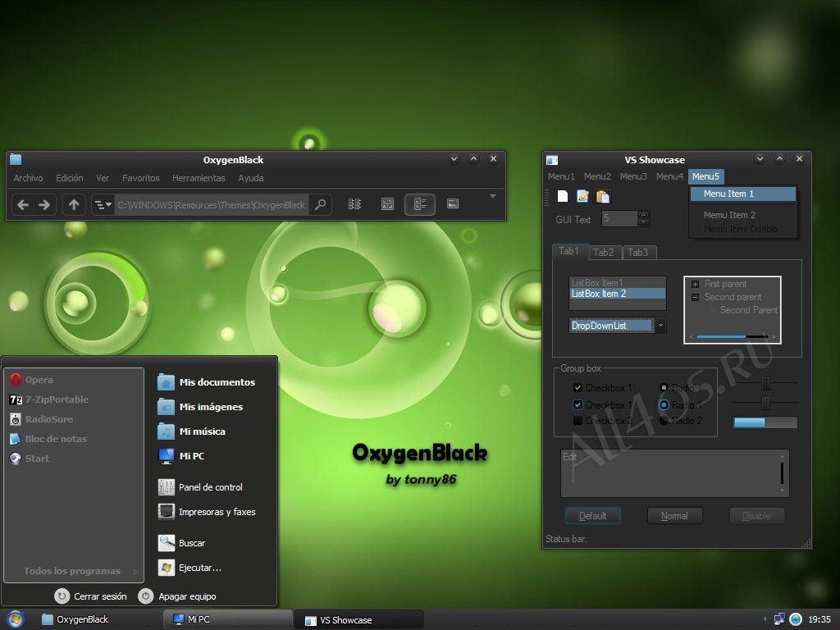Launch 7-ZipPortable from the start menu
The width and height of the screenshot is (840, 630).
coord(48,399)
